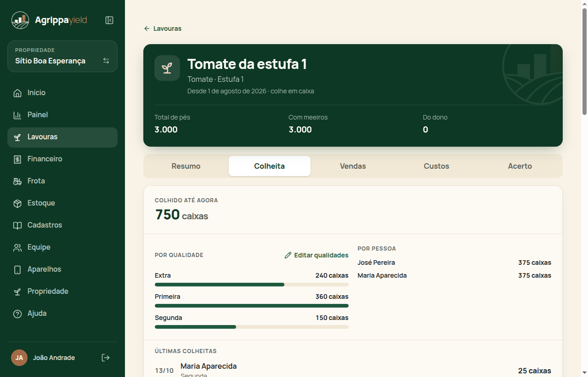The height and width of the screenshot is (377, 588).
Task: Open Ajuda from the help icon
Action: [17, 314]
